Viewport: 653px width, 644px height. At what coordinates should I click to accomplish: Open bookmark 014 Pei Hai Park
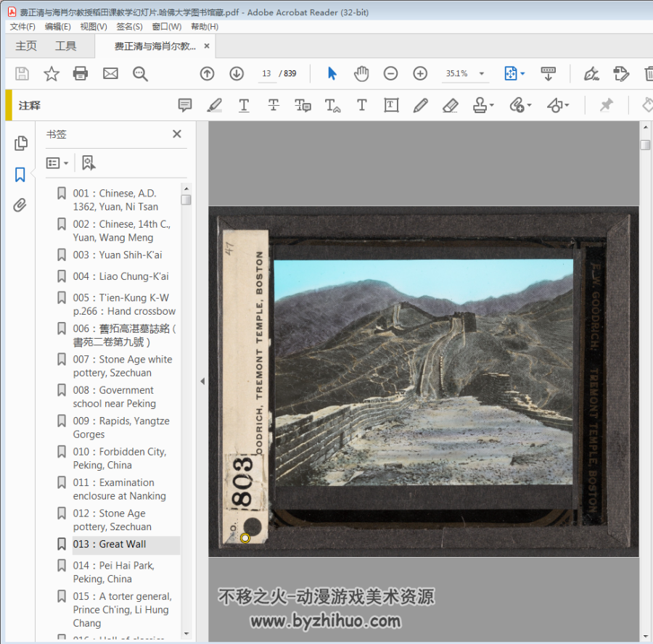(x=113, y=572)
